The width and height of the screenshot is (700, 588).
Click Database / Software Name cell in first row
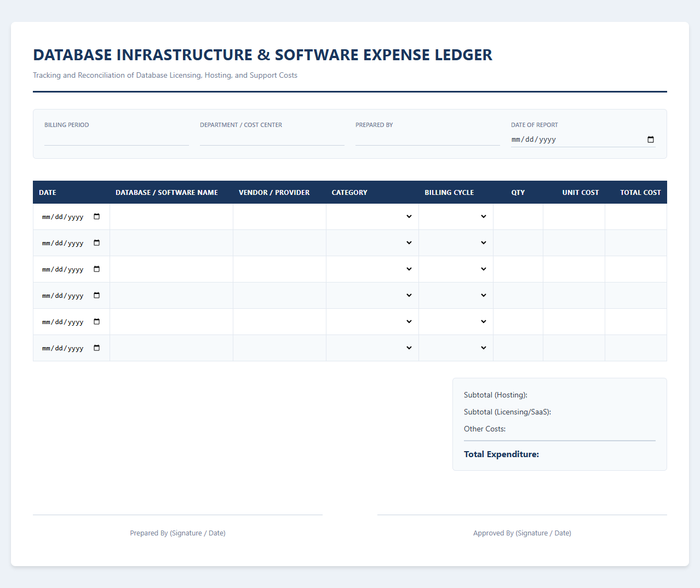171,217
